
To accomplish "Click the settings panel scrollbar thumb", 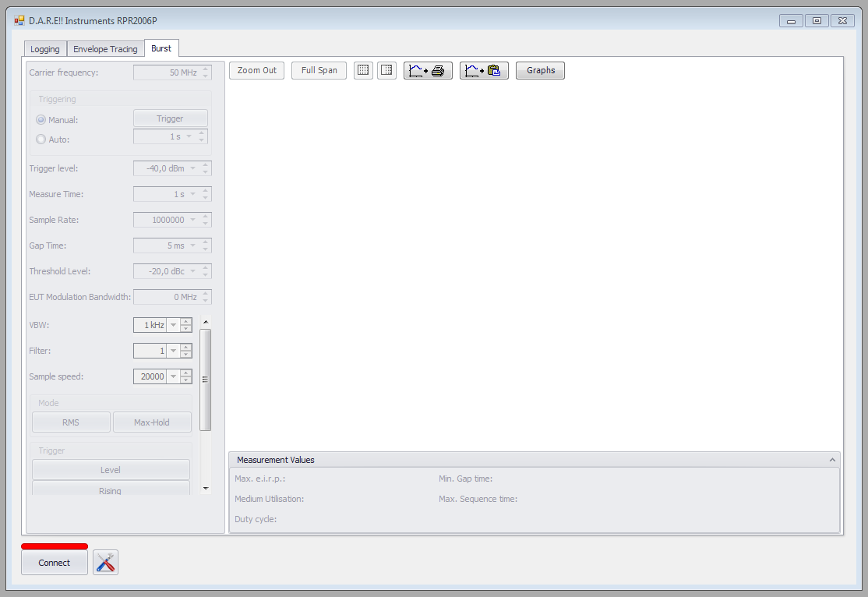I will click(206, 380).
